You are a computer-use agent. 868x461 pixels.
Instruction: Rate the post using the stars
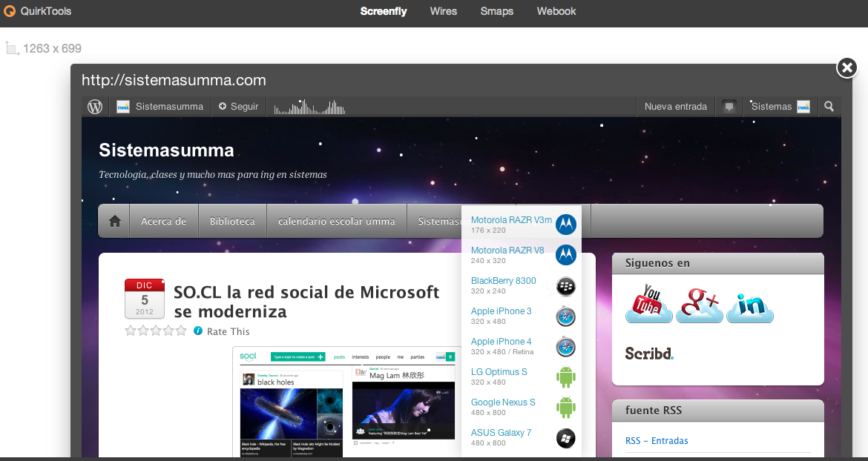point(156,331)
